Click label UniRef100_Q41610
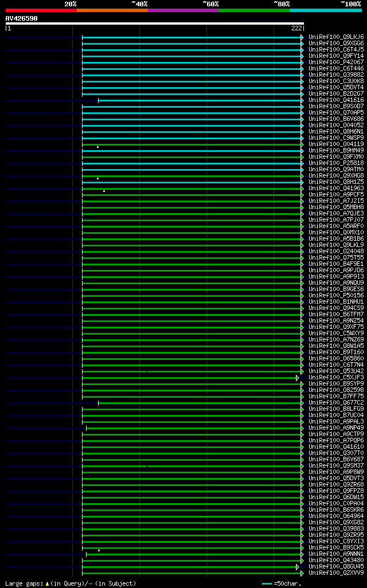367x588 pixels. point(336,446)
